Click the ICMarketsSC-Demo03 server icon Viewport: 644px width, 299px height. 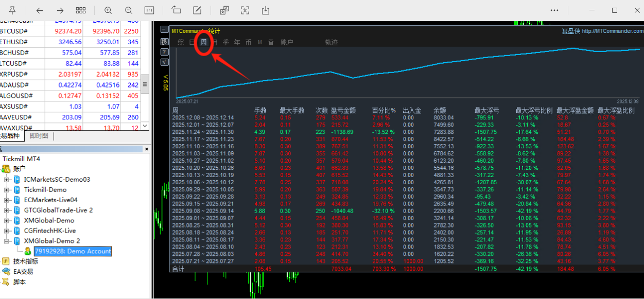17,179
